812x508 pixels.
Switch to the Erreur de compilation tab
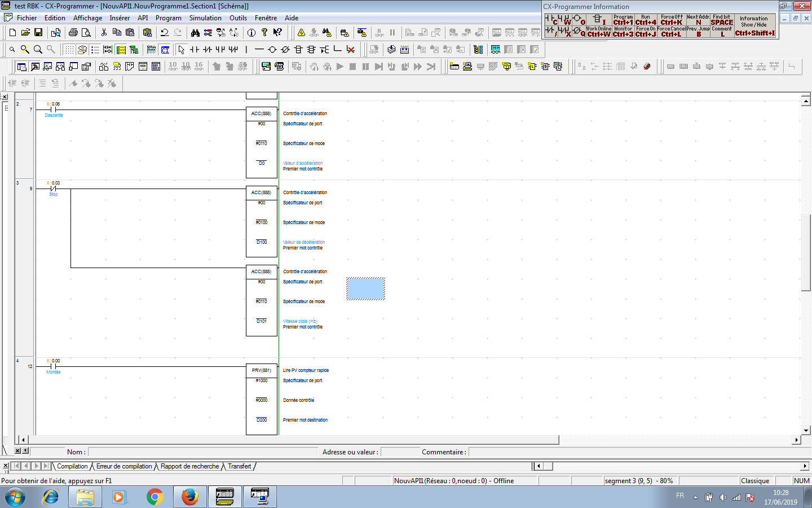(x=124, y=466)
